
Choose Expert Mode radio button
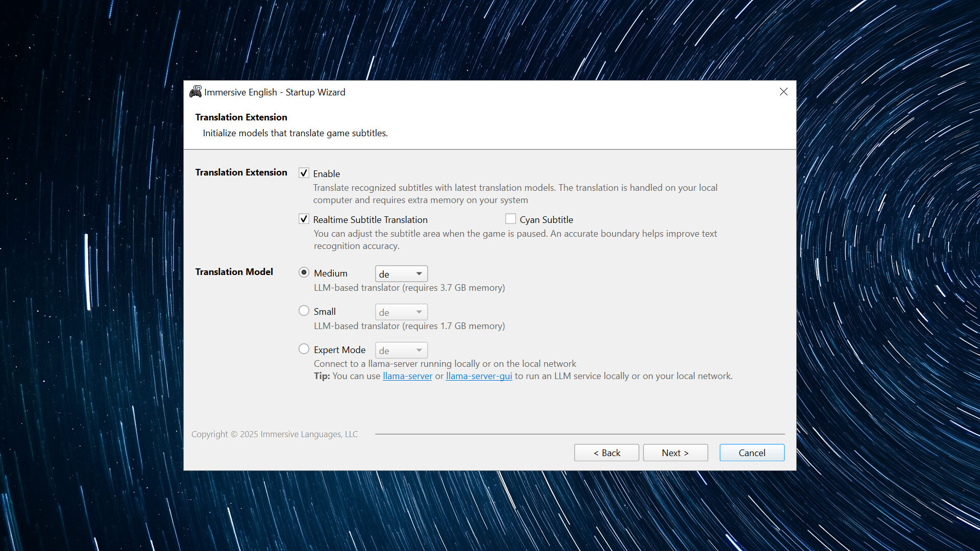(304, 349)
